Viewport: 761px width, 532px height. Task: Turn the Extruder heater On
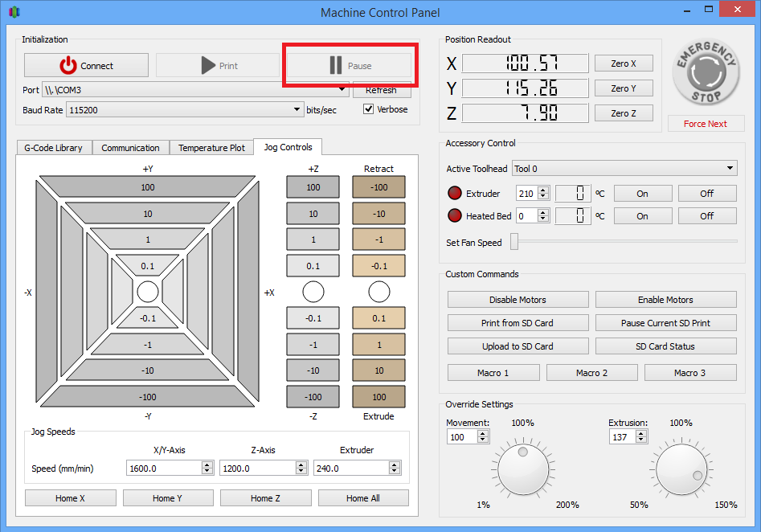[x=642, y=194]
